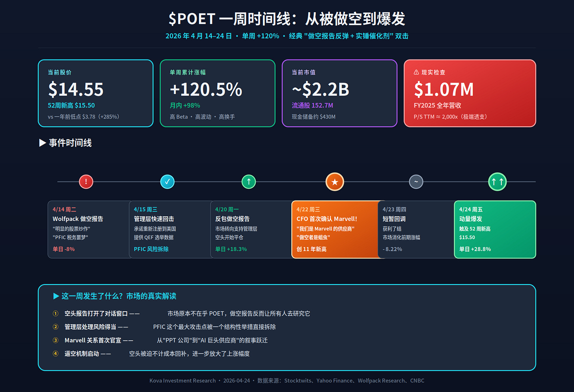Click the circled number ④ icon
Viewport: 574px width, 392px height.
[56, 354]
